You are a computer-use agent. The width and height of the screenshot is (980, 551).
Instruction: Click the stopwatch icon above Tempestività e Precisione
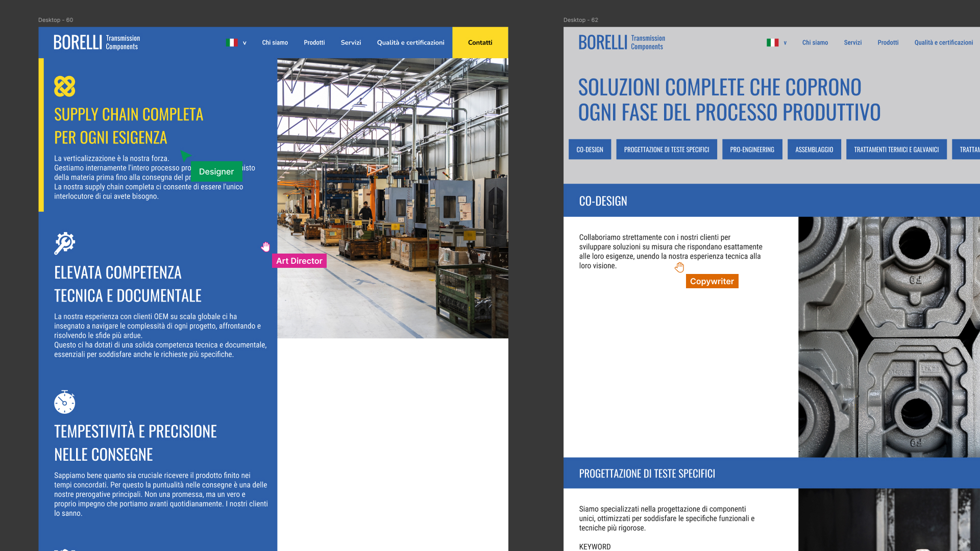(x=64, y=402)
